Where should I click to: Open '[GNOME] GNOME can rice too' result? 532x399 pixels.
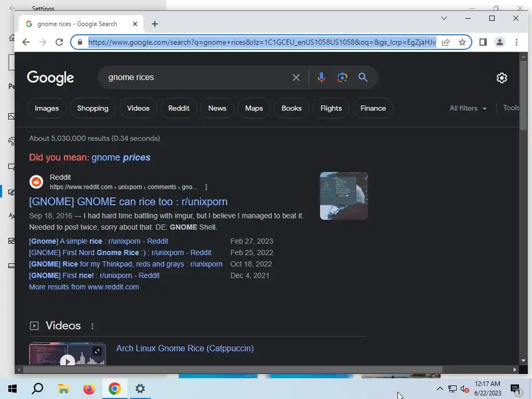pos(128,202)
